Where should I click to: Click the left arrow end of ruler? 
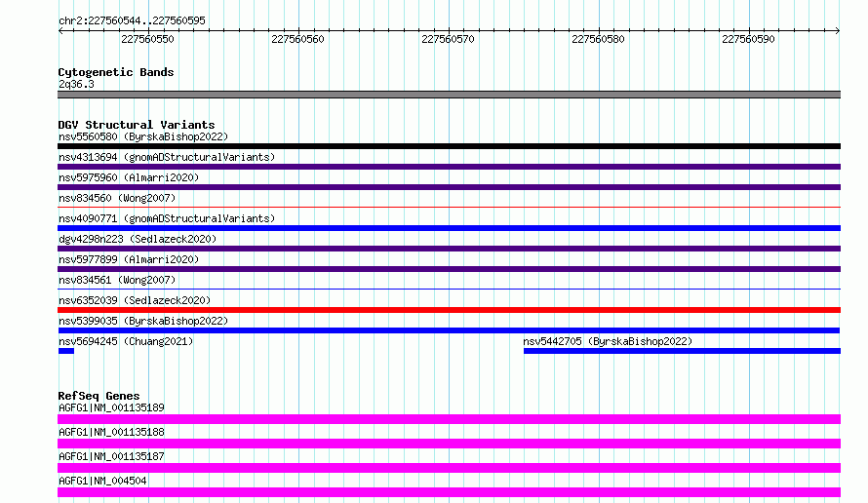[60, 30]
